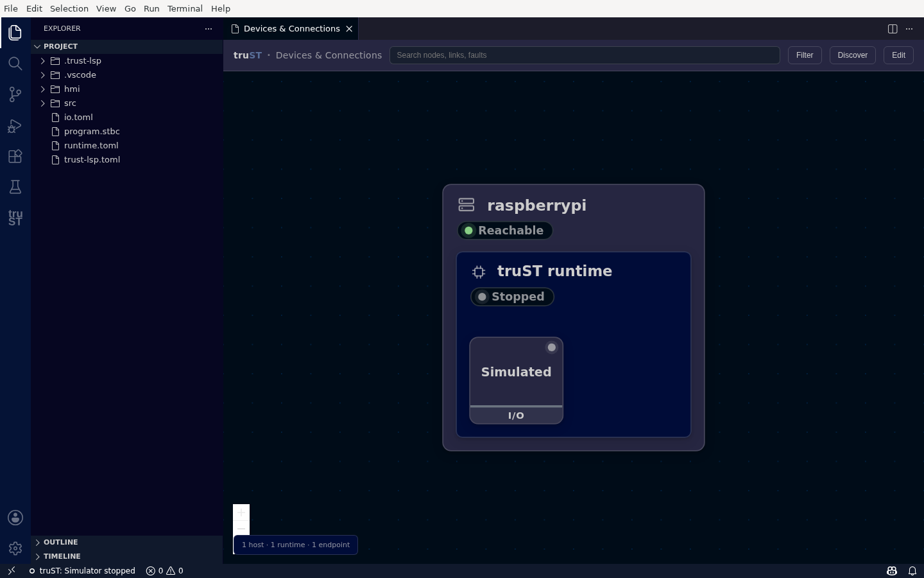Click the truST brand label in header

click(x=248, y=55)
